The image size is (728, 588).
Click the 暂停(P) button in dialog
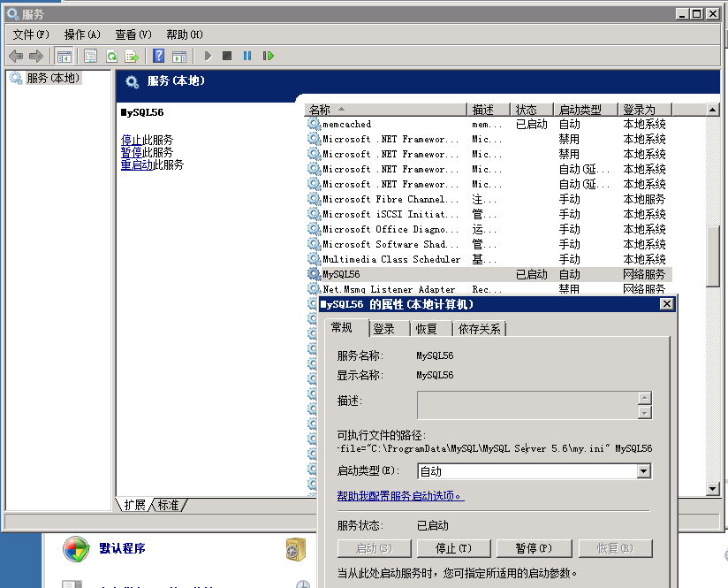coord(534,548)
